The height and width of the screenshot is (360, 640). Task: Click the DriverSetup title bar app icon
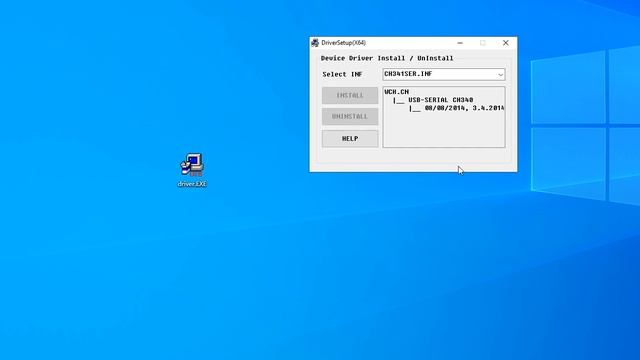point(315,43)
